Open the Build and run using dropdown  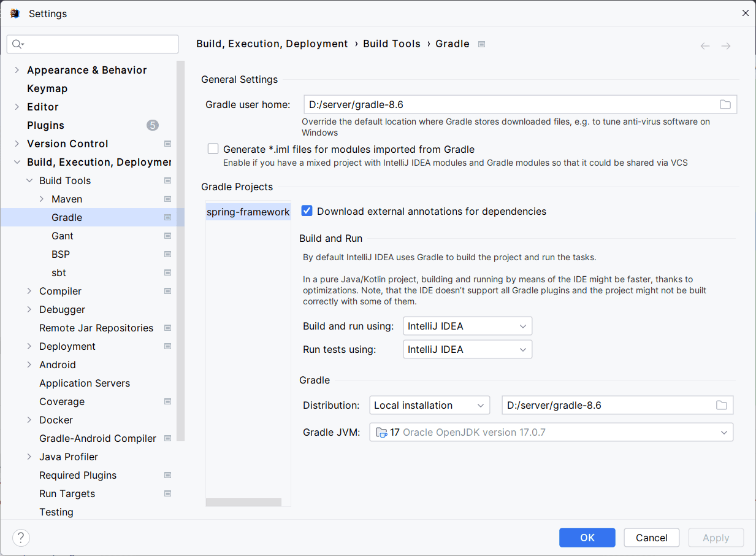coord(467,326)
